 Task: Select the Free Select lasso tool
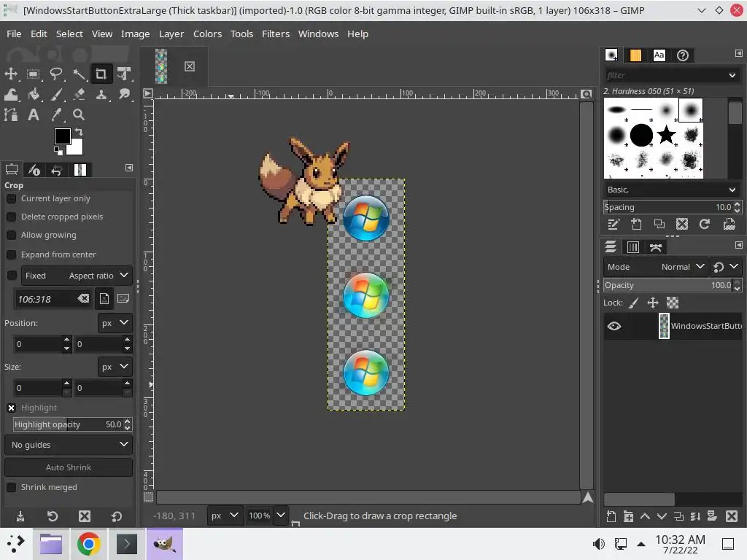(56, 74)
